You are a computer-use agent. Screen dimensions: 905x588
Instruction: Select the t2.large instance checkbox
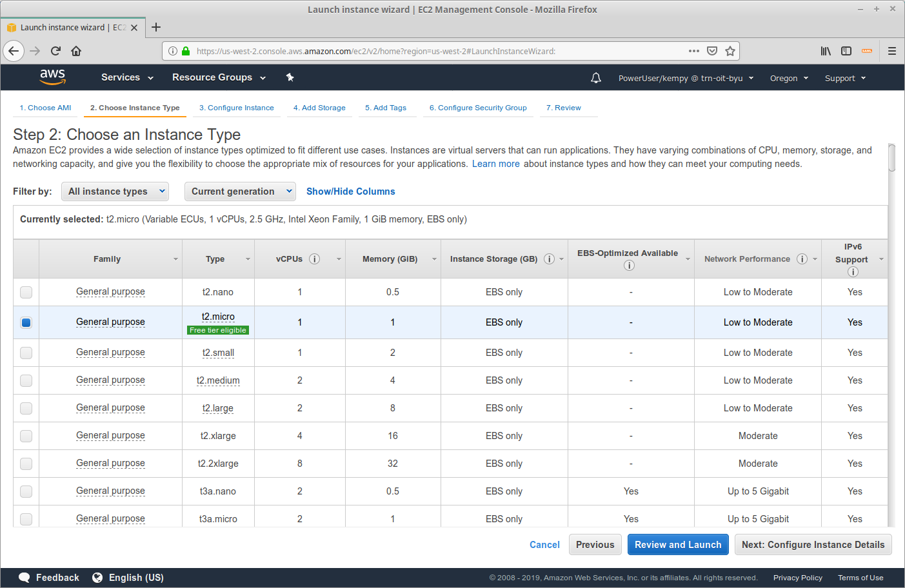pyautogui.click(x=26, y=408)
